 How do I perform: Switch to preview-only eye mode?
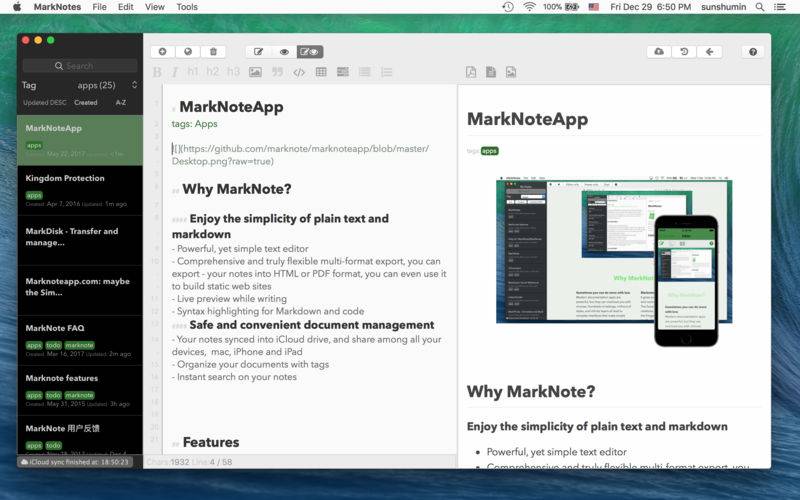[x=284, y=52]
